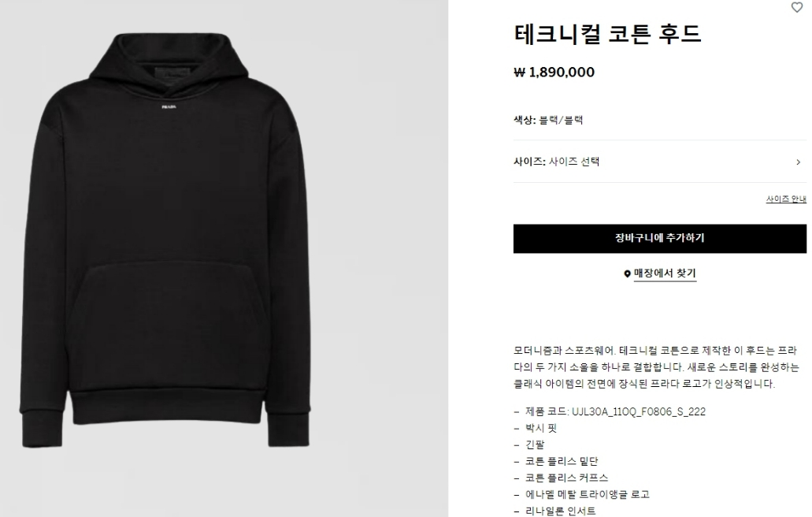
Task: Click the 제품 코드 UJL30A product code line
Action: (x=615, y=411)
